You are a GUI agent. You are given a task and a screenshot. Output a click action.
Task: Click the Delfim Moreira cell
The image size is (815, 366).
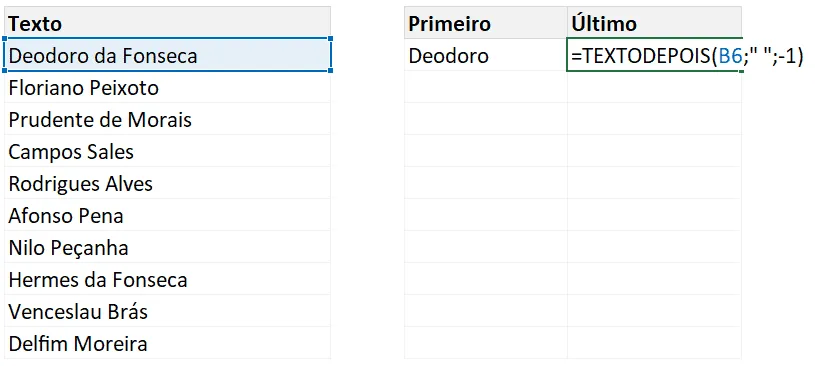[x=167, y=343]
